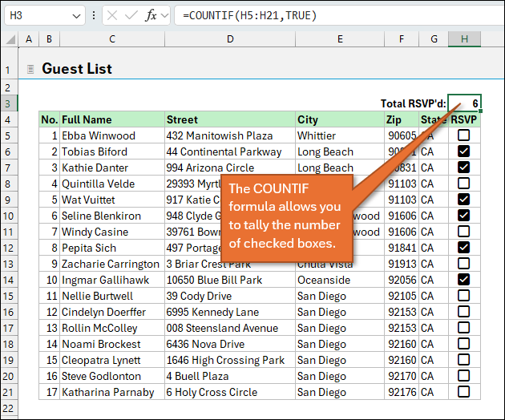Expand the formula bar with the chevron
The width and height of the screenshot is (505, 420).
165,15
